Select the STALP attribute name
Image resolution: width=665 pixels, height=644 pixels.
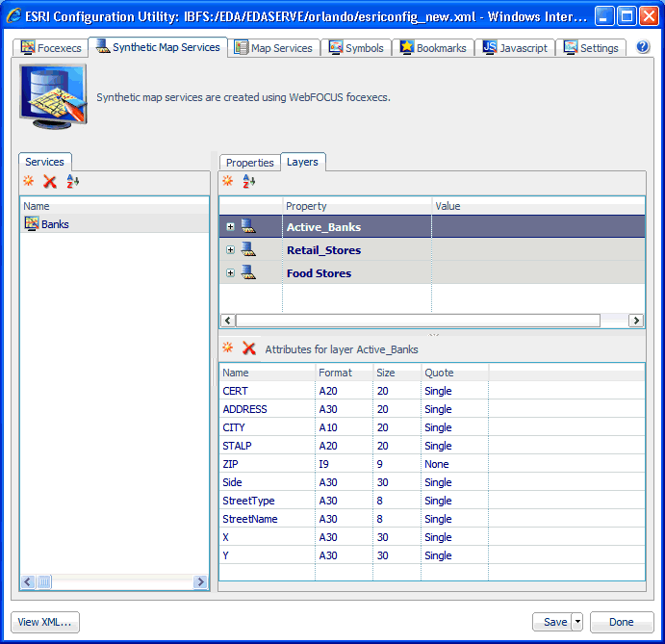[237, 446]
